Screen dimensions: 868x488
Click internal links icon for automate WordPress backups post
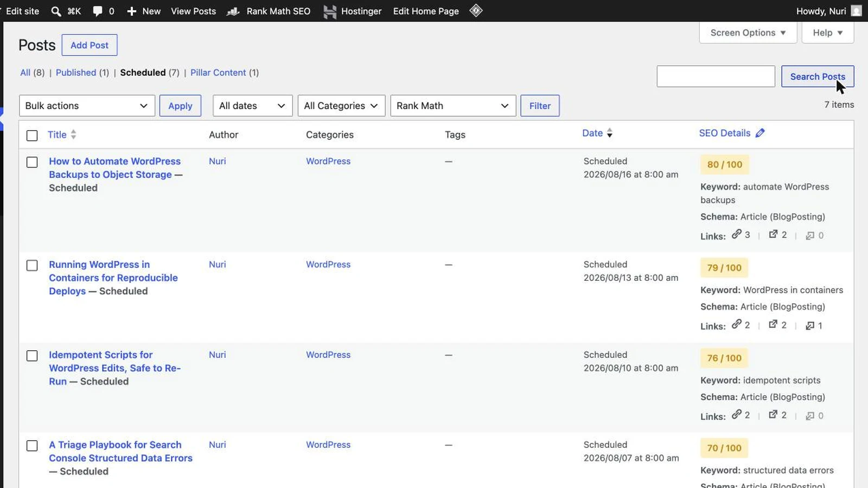tap(736, 234)
